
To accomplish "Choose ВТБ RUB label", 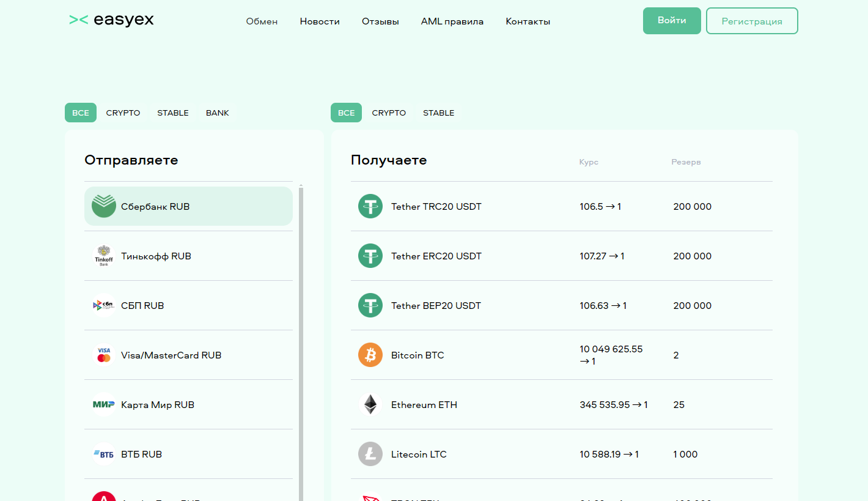I will click(141, 455).
